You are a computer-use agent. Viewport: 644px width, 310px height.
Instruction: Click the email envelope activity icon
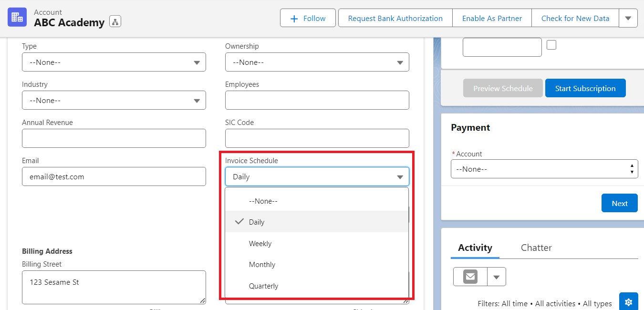(x=470, y=277)
